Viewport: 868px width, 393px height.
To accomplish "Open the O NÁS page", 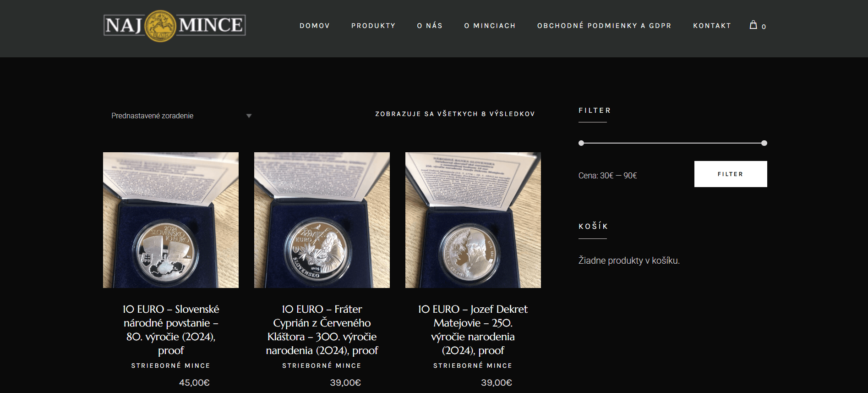I will 430,26.
